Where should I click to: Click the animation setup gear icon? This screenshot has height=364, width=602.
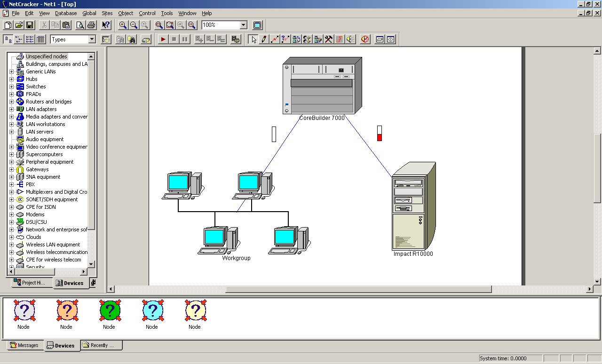click(236, 40)
